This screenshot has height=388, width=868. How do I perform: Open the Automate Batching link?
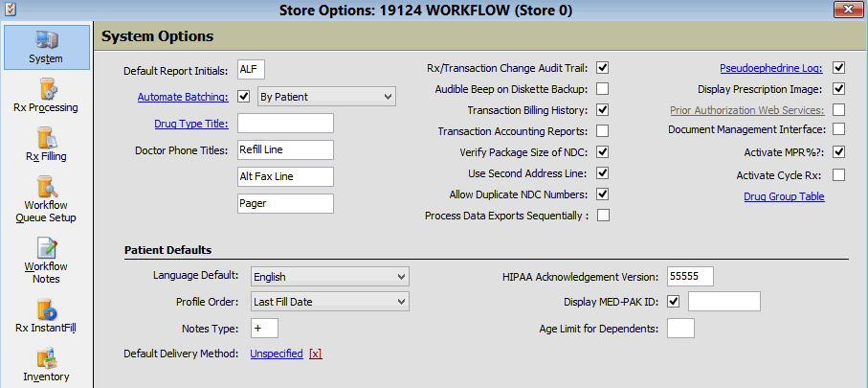[183, 97]
